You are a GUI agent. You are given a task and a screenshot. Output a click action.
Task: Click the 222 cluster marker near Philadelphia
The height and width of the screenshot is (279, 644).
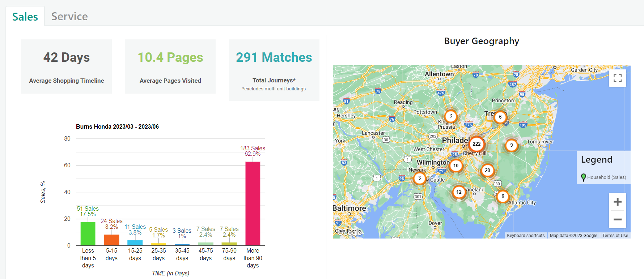[476, 144]
